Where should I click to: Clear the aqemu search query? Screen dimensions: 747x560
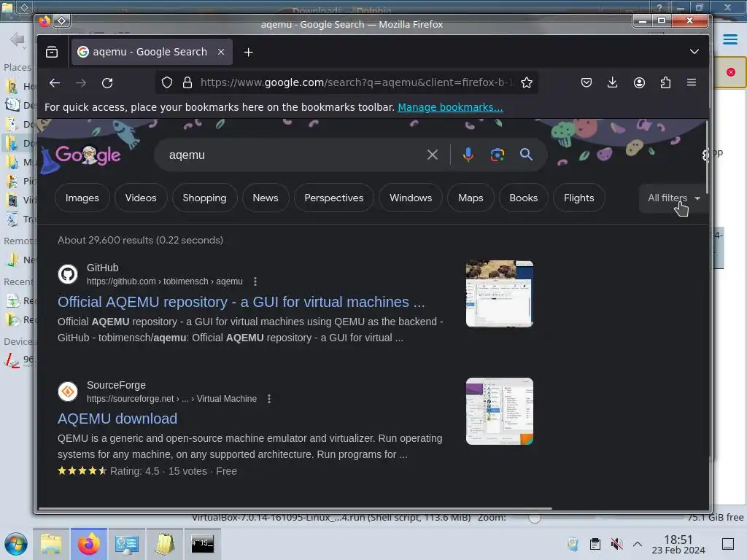click(432, 155)
